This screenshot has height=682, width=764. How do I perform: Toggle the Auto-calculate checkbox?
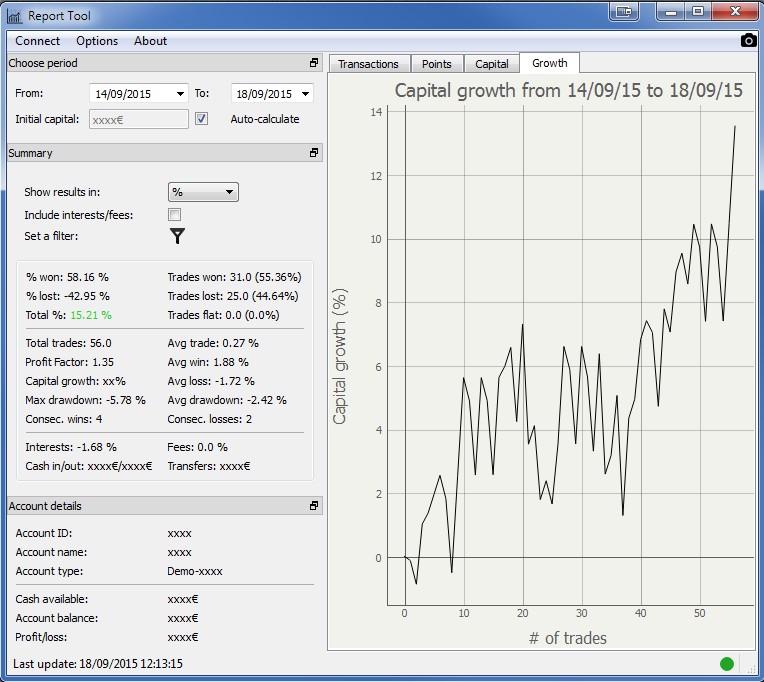pyautogui.click(x=202, y=119)
